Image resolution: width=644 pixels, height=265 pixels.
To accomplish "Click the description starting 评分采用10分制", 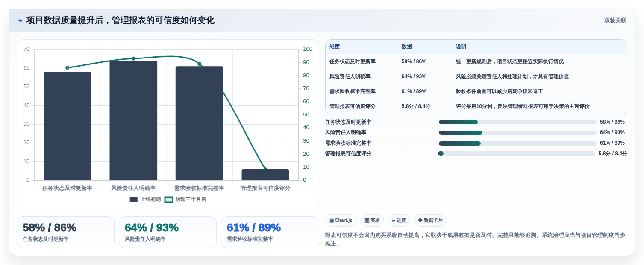I will click(523, 106).
